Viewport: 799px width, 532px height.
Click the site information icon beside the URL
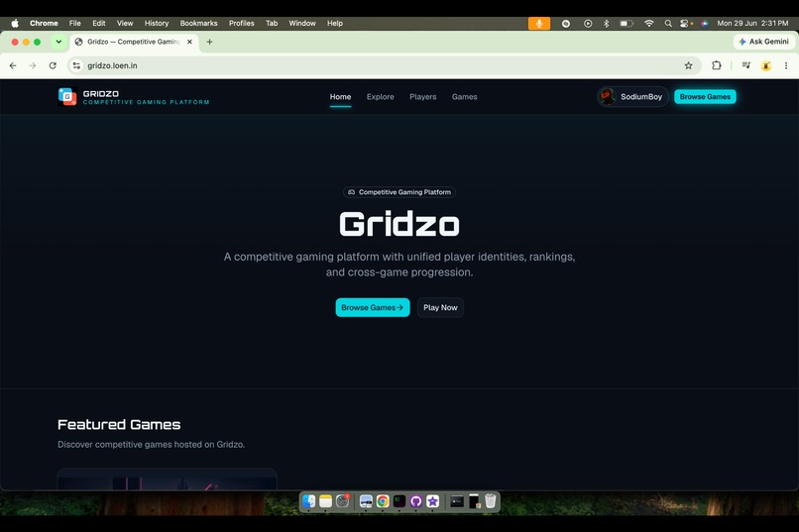[x=76, y=65]
